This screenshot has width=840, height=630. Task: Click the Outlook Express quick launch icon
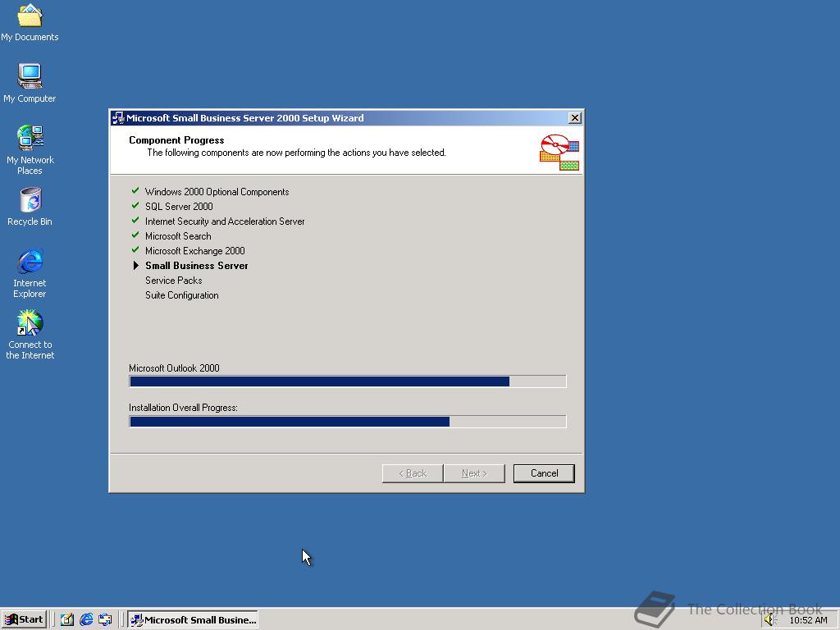pos(105,619)
